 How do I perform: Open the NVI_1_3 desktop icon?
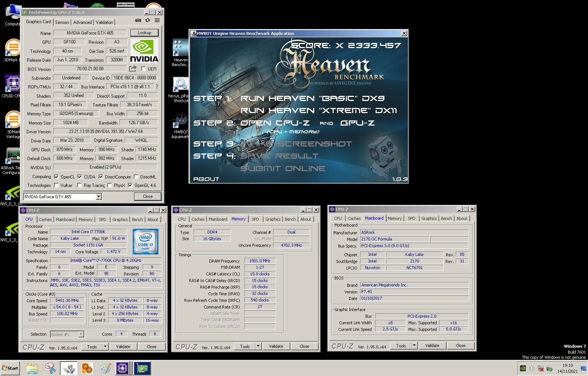tap(11, 231)
